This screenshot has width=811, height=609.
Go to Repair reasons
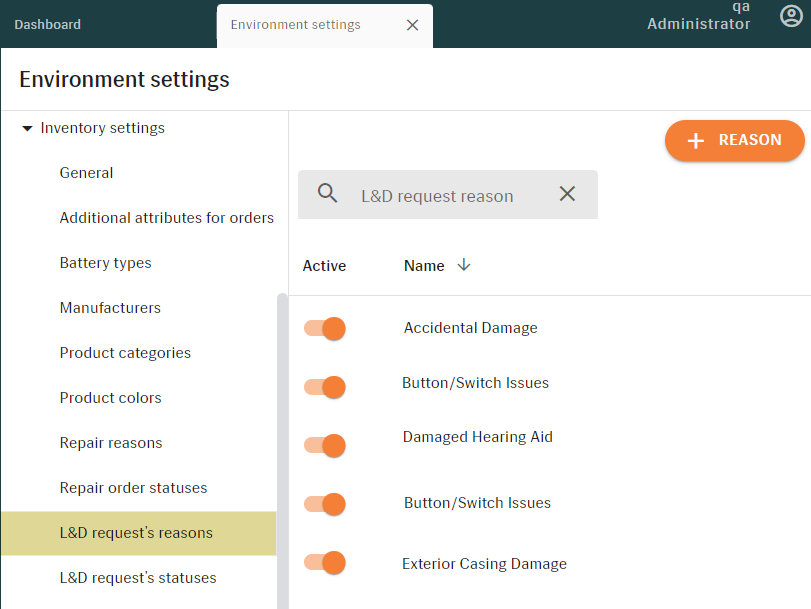(111, 443)
